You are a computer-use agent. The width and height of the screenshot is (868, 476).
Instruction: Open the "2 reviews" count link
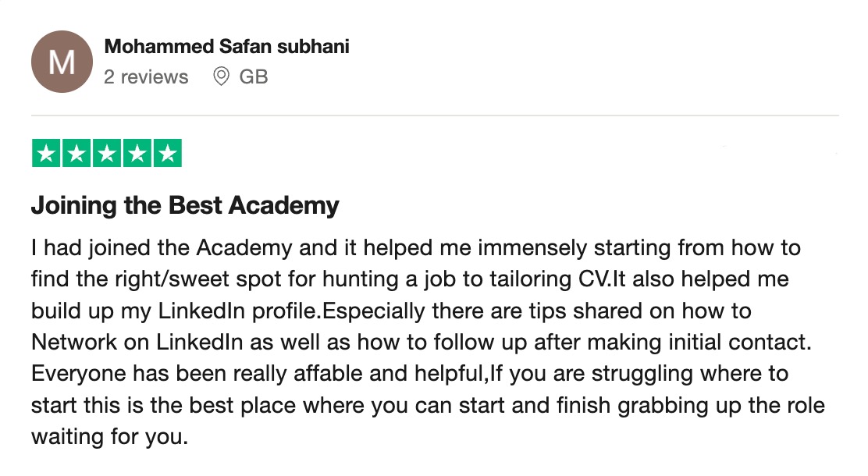[146, 77]
